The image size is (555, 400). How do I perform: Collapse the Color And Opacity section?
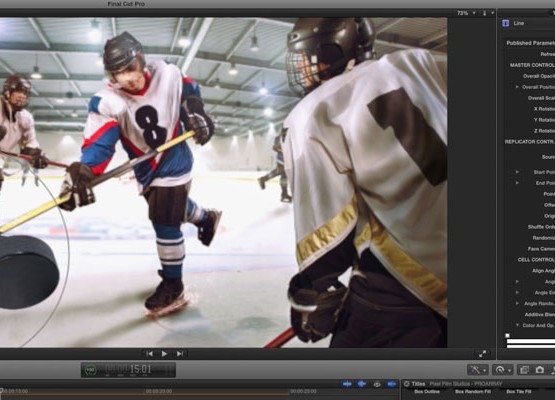517,325
